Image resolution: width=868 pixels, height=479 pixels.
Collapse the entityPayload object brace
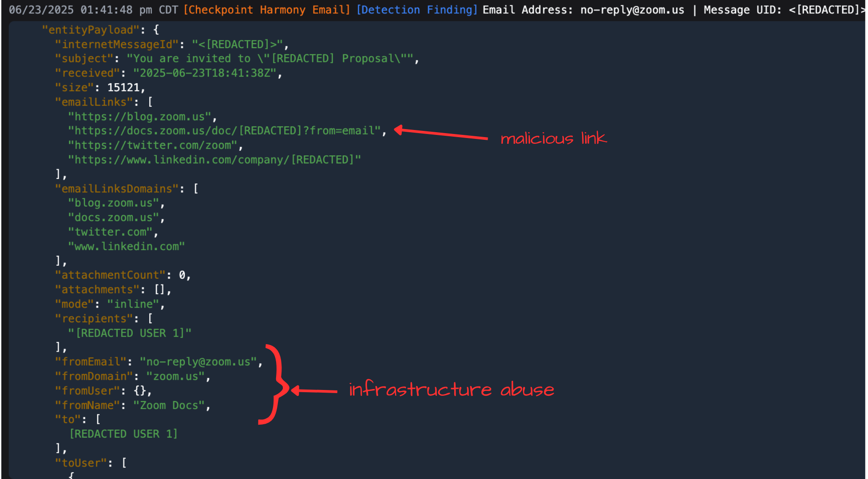tap(156, 30)
